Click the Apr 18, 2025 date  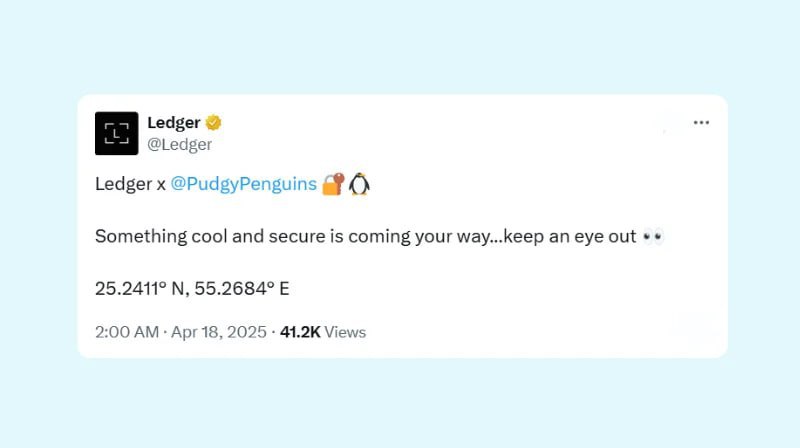coord(218,332)
